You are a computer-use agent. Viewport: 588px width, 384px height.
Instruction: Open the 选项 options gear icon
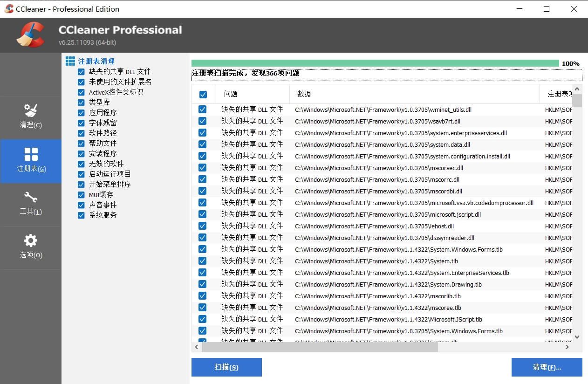(31, 240)
